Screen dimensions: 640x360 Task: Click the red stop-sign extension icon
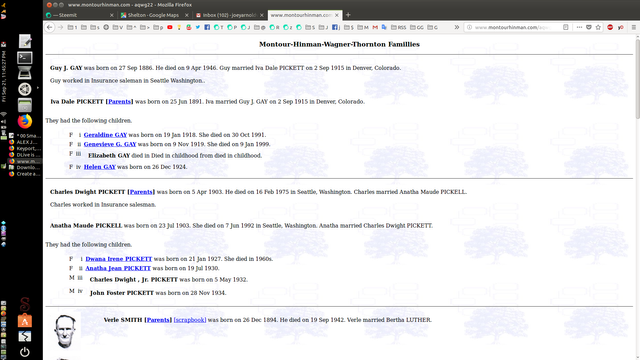pos(610,27)
